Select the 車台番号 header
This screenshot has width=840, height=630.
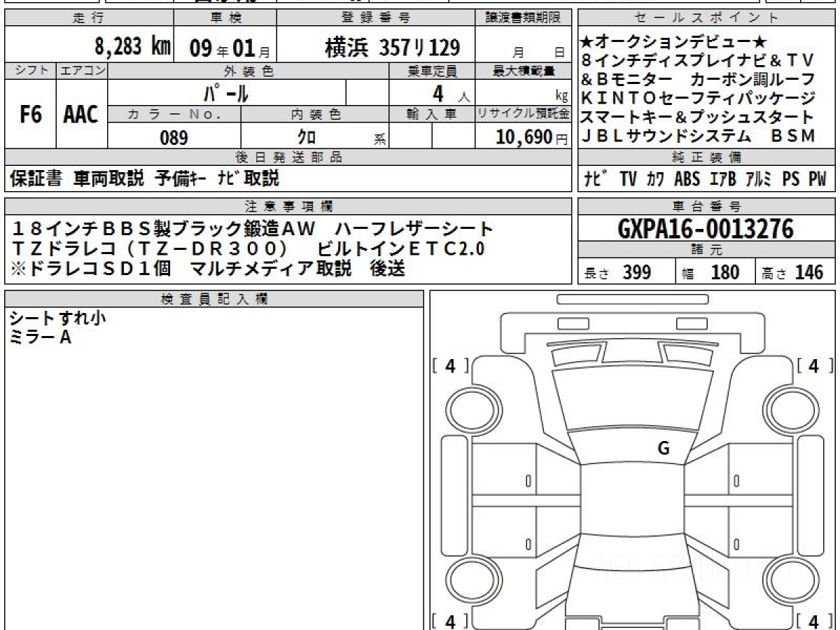707,206
